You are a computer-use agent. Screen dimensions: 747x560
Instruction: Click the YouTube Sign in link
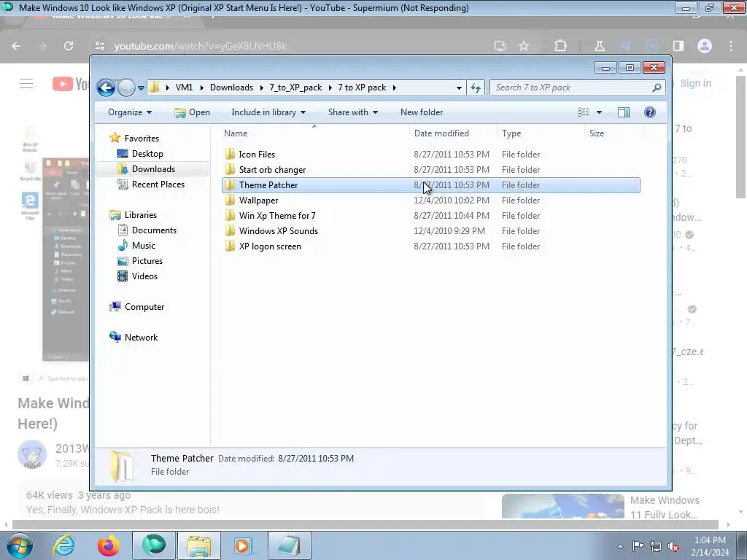695,83
